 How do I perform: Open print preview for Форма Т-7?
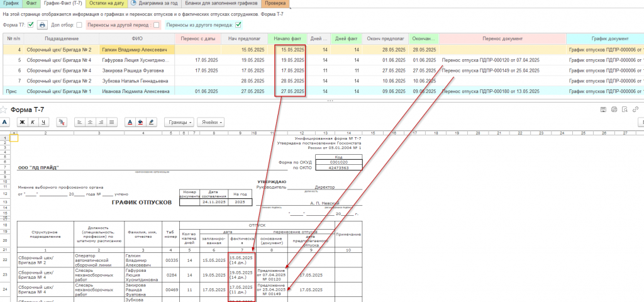click(x=625, y=109)
